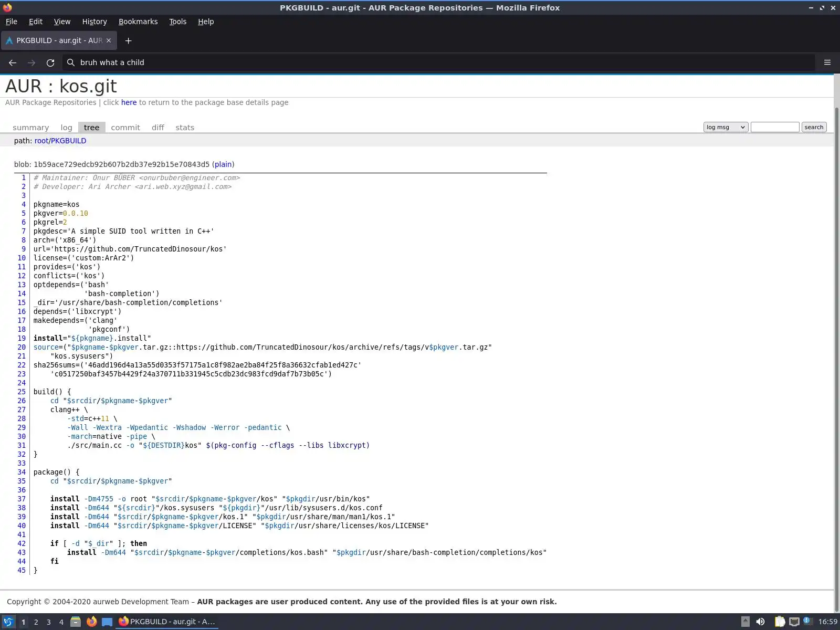Viewport: 840px width, 630px height.
Task: Click the search magnifier icon in the address bar
Action: click(x=71, y=62)
